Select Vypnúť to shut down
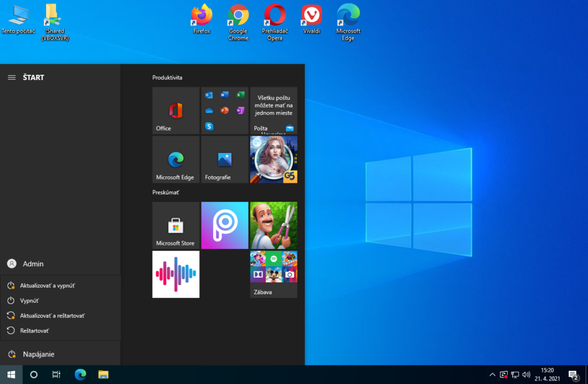This screenshot has width=588, height=384. click(30, 301)
